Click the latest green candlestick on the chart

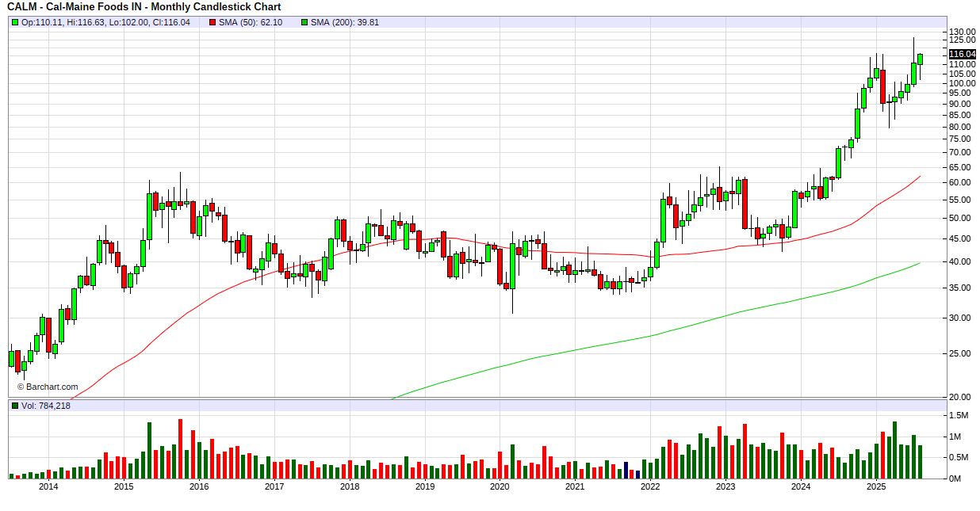click(920, 59)
